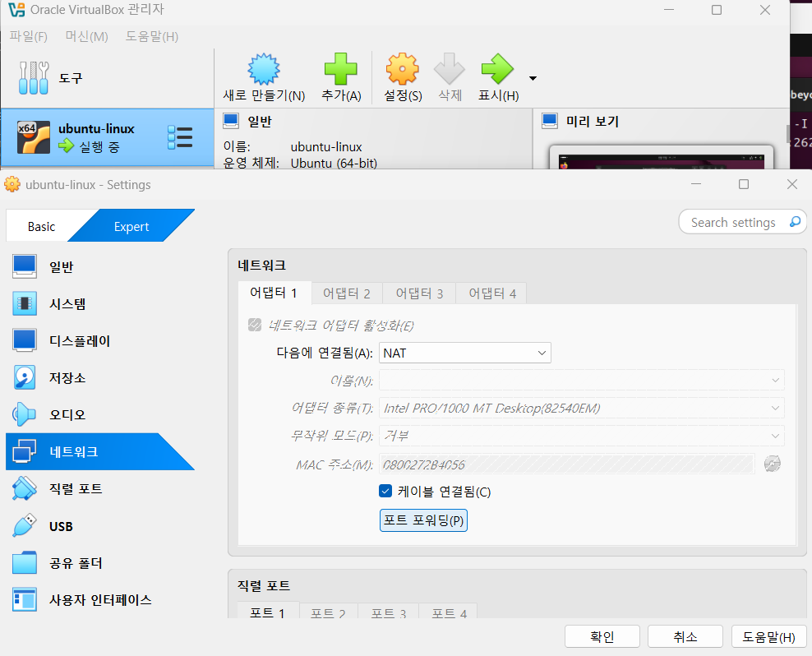This screenshot has height=656, width=812.
Task: Maximize the ubuntu-linux Settings window
Action: [744, 184]
